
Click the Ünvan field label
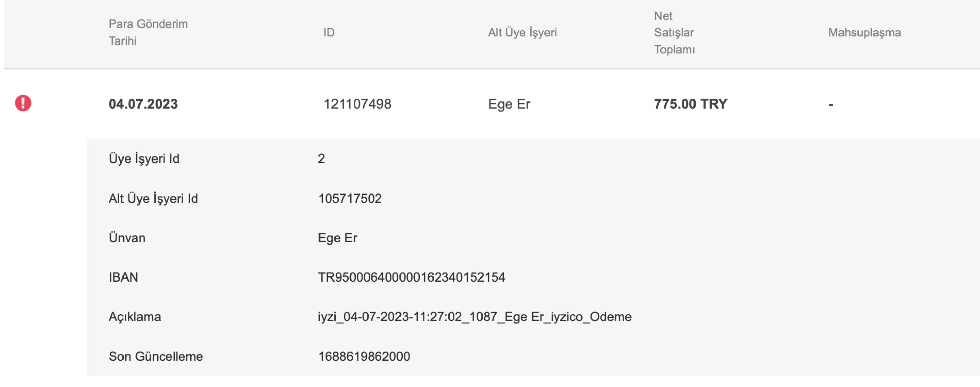127,238
